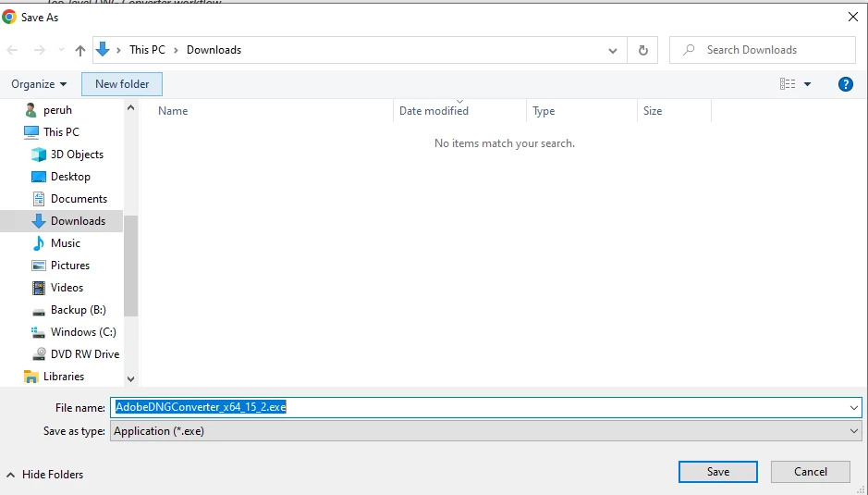The image size is (868, 495).
Task: Click the Chrome icon in title bar
Action: tap(9, 18)
